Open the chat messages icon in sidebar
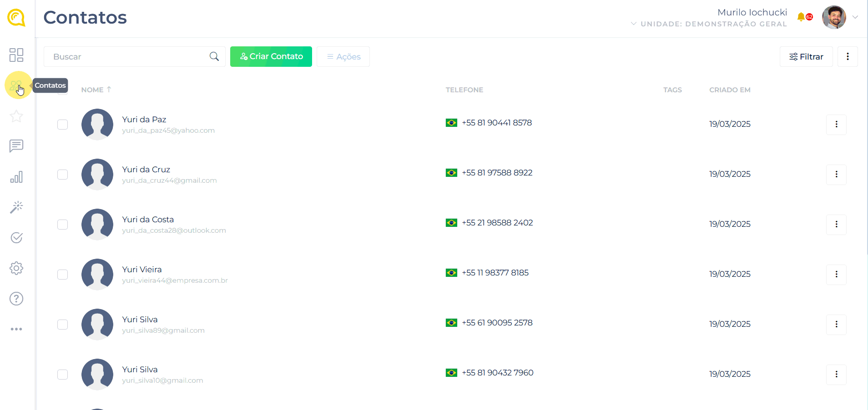This screenshot has height=410, width=868. (x=16, y=146)
